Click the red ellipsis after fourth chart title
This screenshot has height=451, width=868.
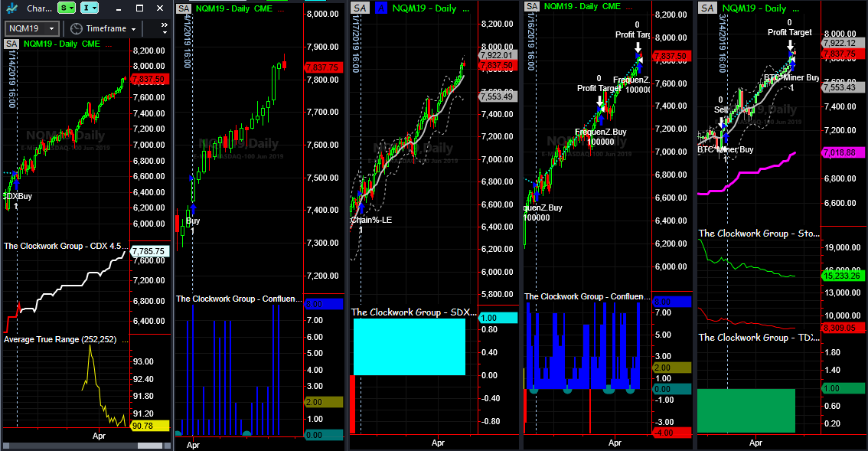click(629, 8)
